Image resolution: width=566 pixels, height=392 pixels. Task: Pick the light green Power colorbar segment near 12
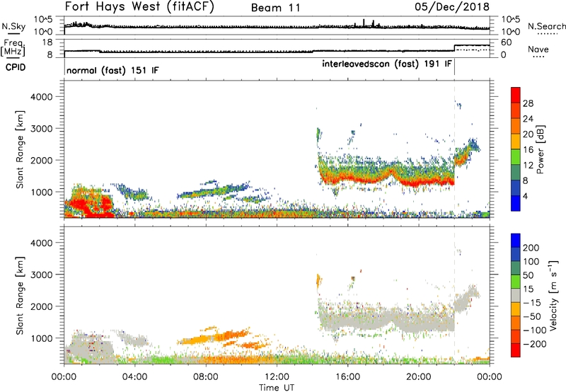pos(516,157)
